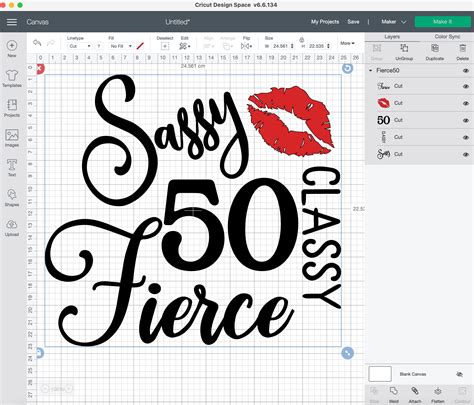Click the Blank Canvas color swatch
The width and height of the screenshot is (474, 405).
(x=380, y=374)
